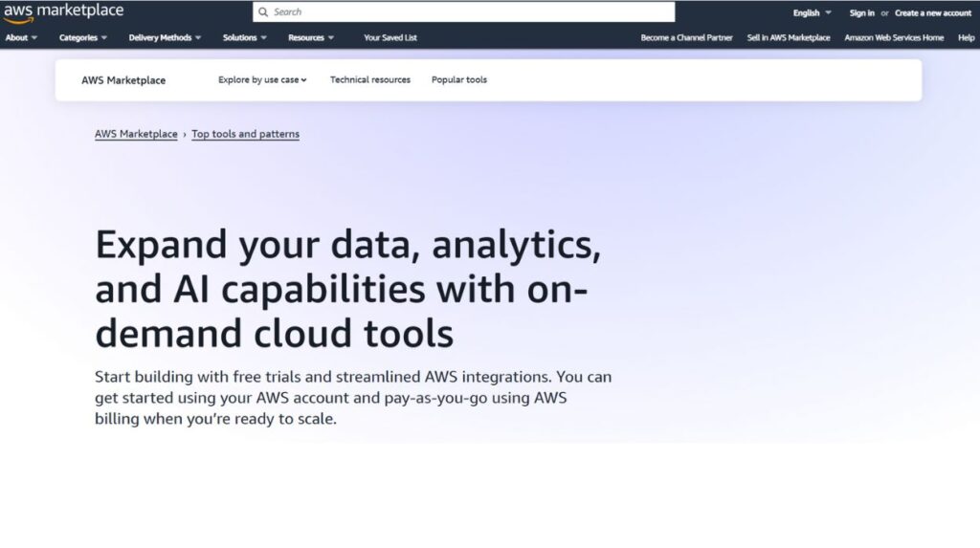
Task: Click Create a new account link
Action: tap(932, 12)
